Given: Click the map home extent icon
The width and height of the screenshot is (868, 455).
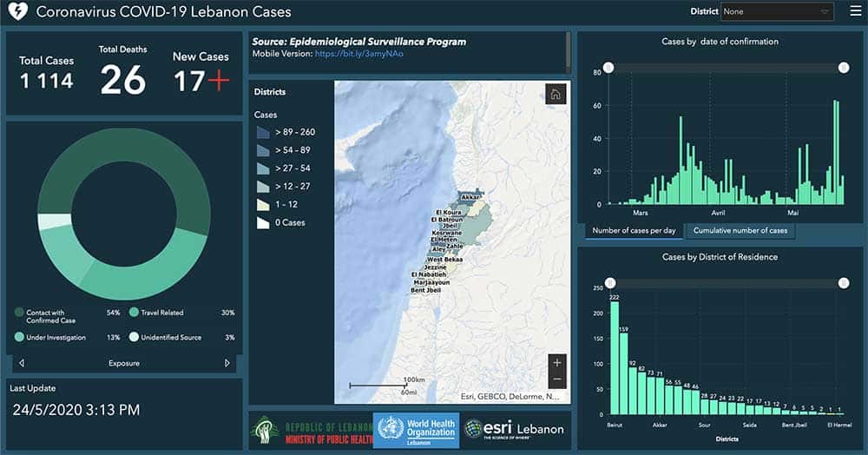Looking at the screenshot, I should (556, 95).
